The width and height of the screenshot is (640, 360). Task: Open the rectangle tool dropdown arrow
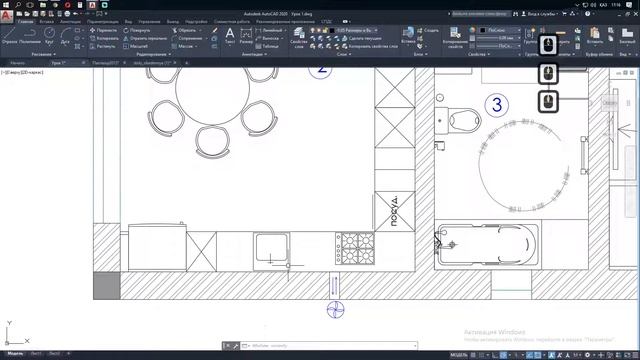pyautogui.click(x=83, y=30)
